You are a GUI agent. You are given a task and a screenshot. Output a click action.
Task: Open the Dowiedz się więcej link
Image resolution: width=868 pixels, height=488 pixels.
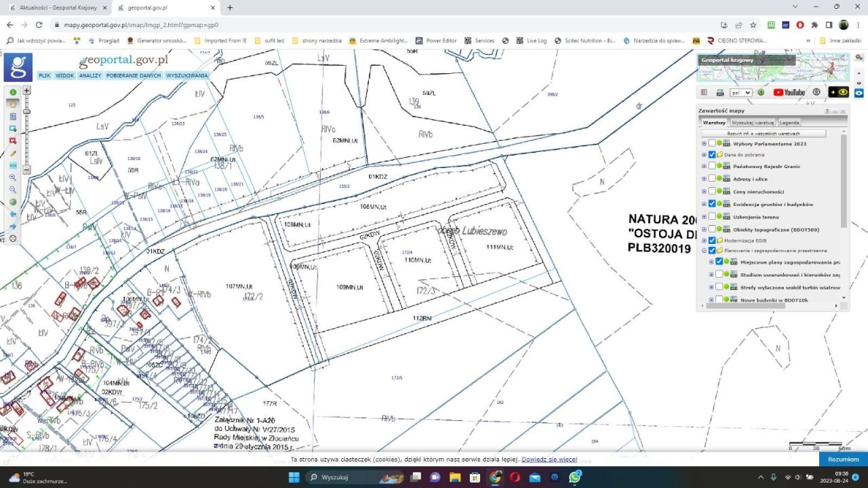549,460
